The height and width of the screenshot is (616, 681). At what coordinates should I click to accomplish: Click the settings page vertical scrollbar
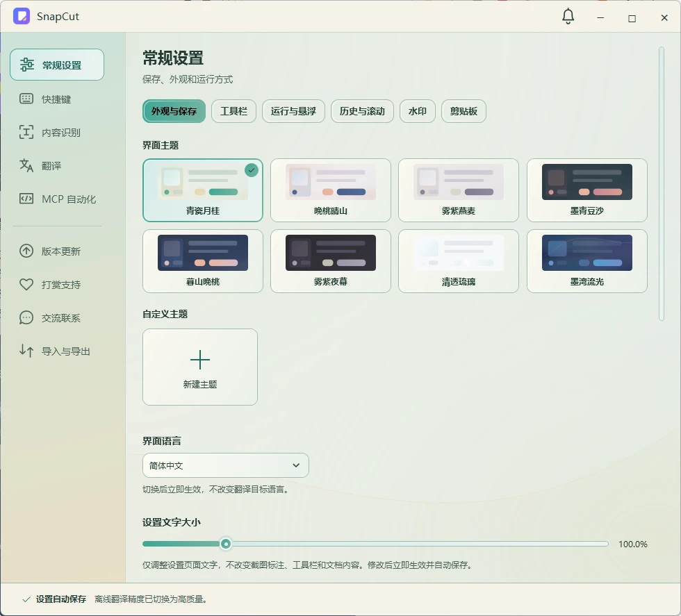pyautogui.click(x=662, y=184)
